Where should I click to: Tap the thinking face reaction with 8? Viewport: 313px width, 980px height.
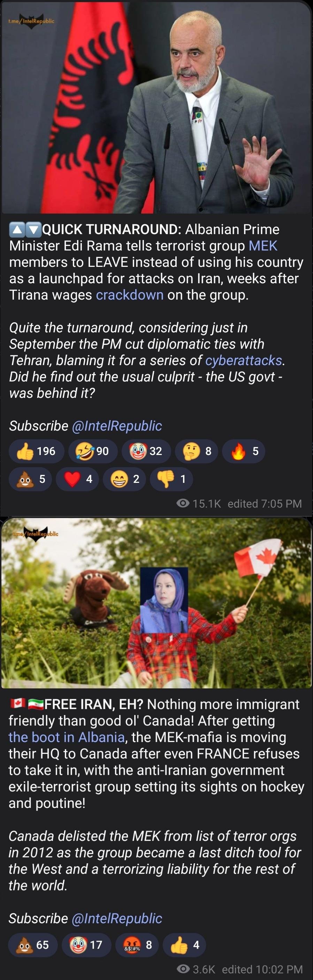click(197, 451)
